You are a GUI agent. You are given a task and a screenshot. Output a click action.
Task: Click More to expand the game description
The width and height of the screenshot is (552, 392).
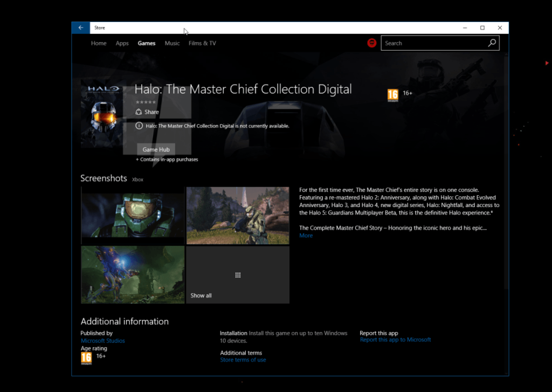[306, 235]
